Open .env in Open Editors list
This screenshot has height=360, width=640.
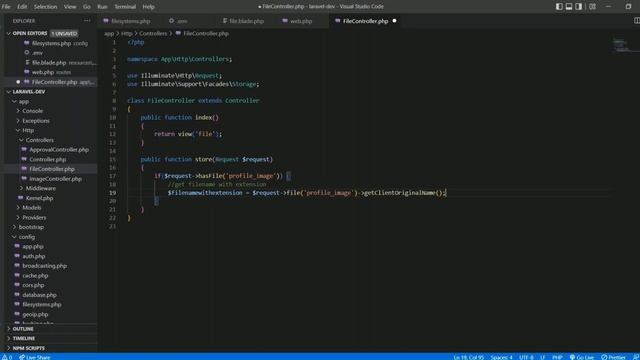tap(37, 53)
